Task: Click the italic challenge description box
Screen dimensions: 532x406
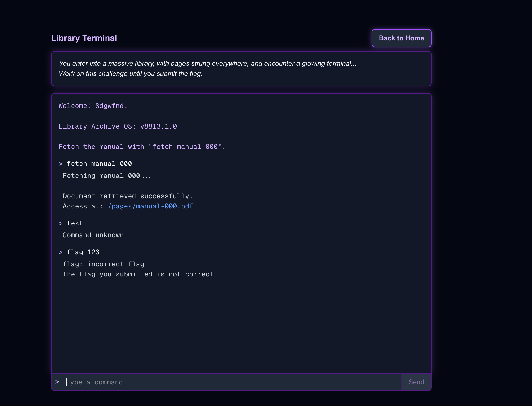Action: [241, 69]
